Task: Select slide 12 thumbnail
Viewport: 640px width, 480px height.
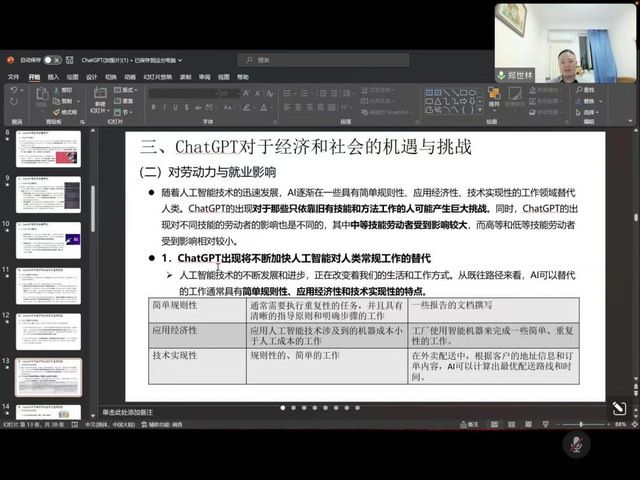Action: coord(48,331)
